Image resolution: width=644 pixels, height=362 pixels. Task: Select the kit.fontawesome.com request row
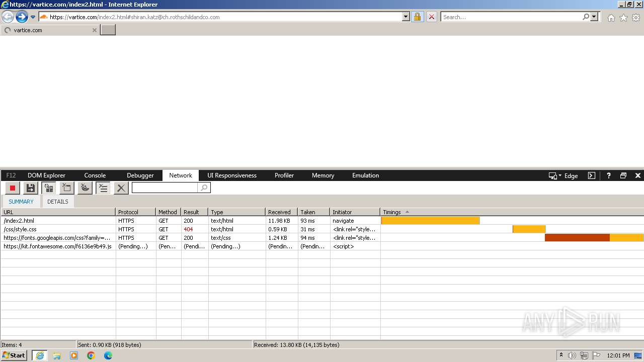coord(322,246)
